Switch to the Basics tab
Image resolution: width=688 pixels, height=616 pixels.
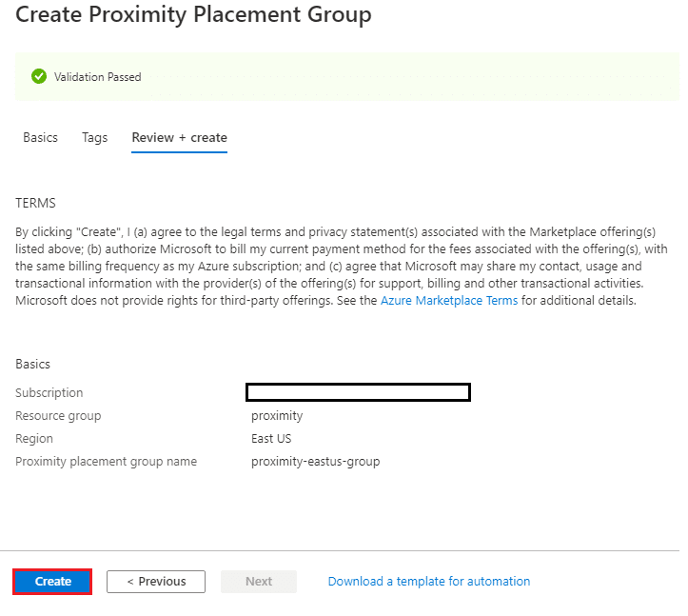point(40,137)
